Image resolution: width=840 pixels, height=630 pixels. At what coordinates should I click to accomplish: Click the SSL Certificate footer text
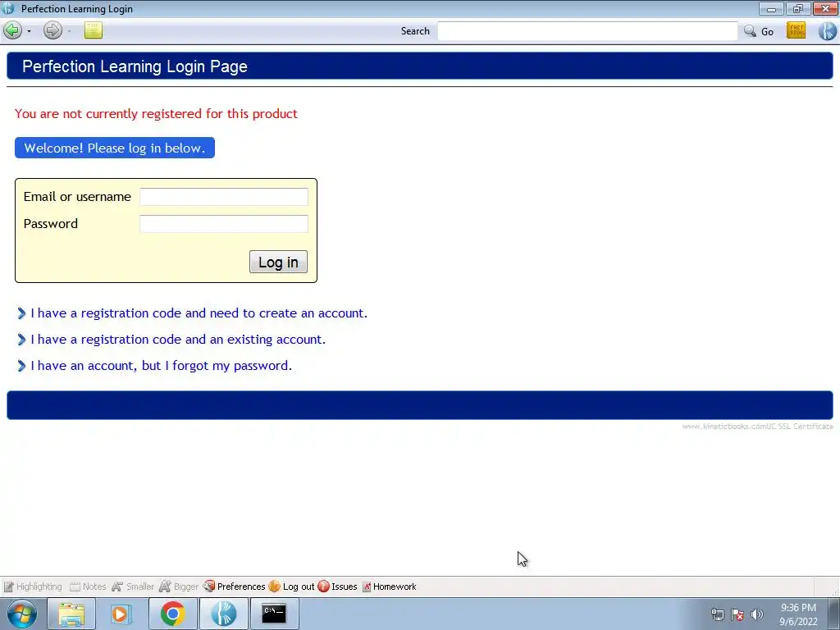tap(757, 427)
